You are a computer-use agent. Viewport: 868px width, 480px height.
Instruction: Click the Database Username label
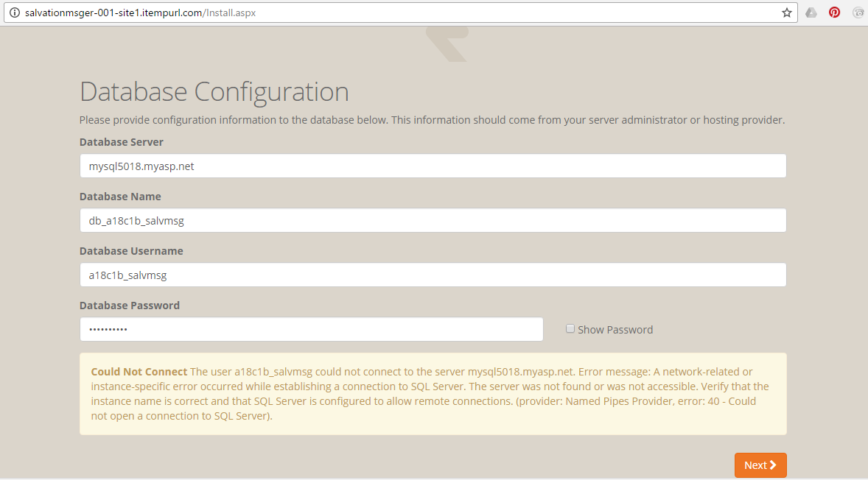coord(131,251)
